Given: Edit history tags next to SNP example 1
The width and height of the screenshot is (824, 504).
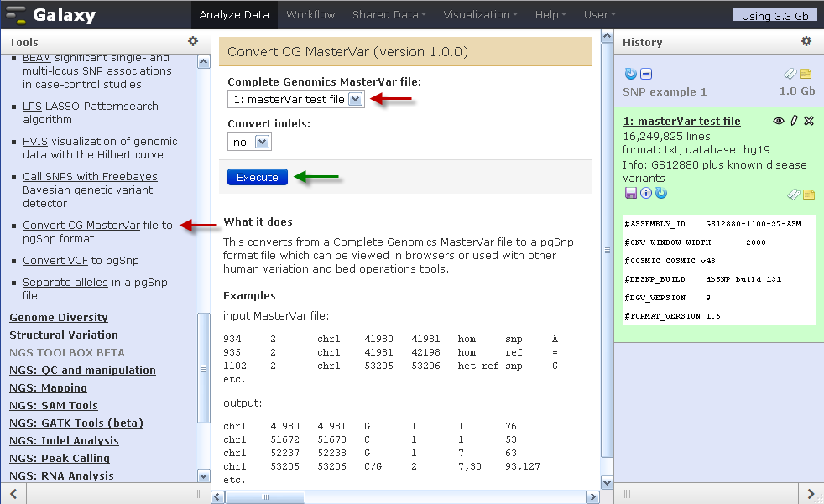Looking at the screenshot, I should pos(790,74).
